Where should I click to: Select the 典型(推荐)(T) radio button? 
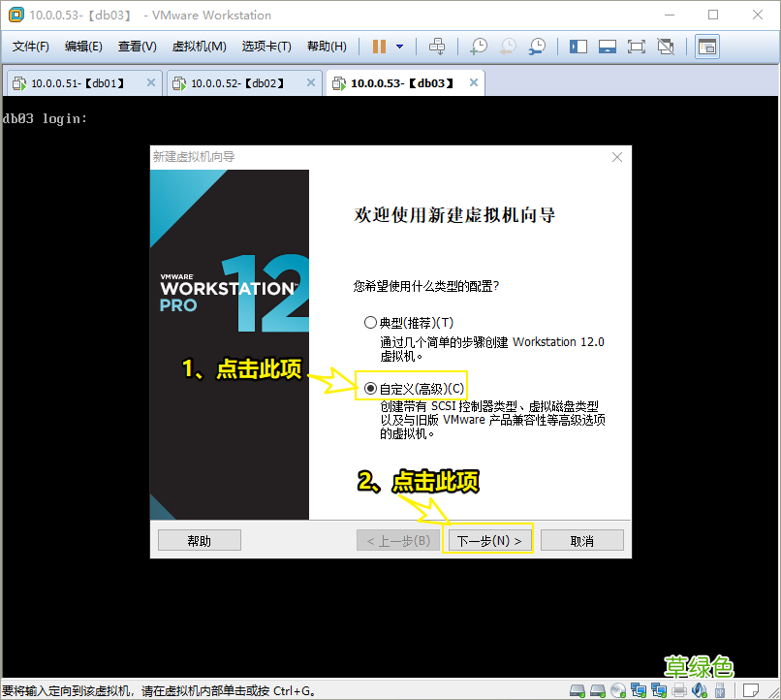(370, 322)
